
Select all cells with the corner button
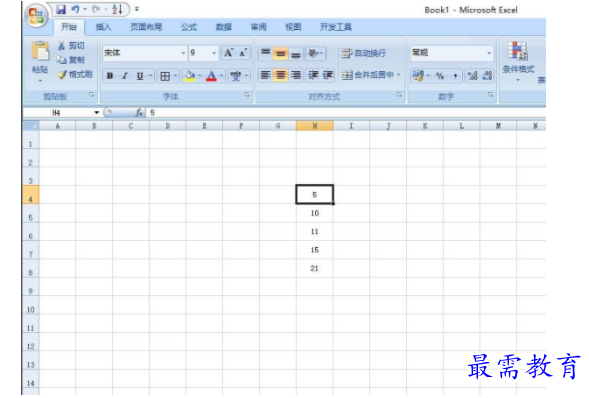pyautogui.click(x=31, y=126)
